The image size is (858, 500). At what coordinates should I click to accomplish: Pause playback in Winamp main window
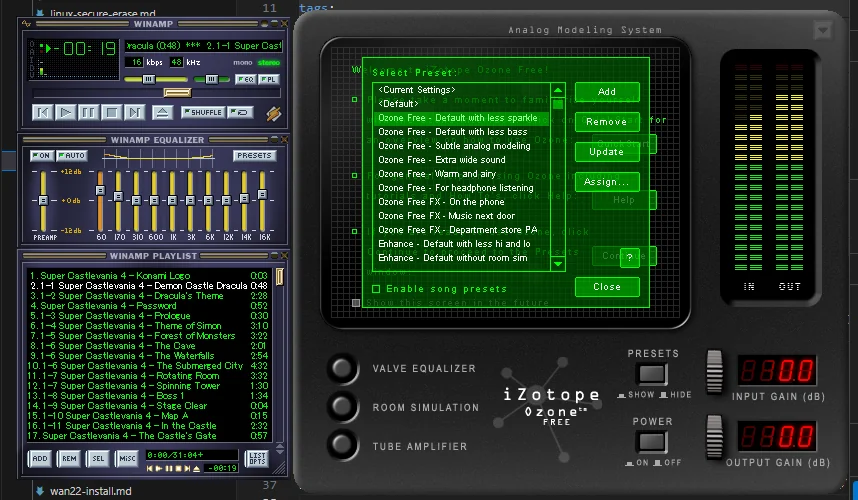[x=88, y=112]
